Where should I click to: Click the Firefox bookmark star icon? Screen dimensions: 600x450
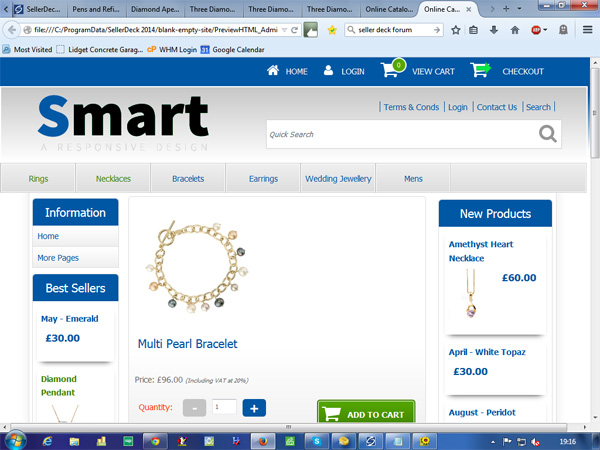[455, 30]
